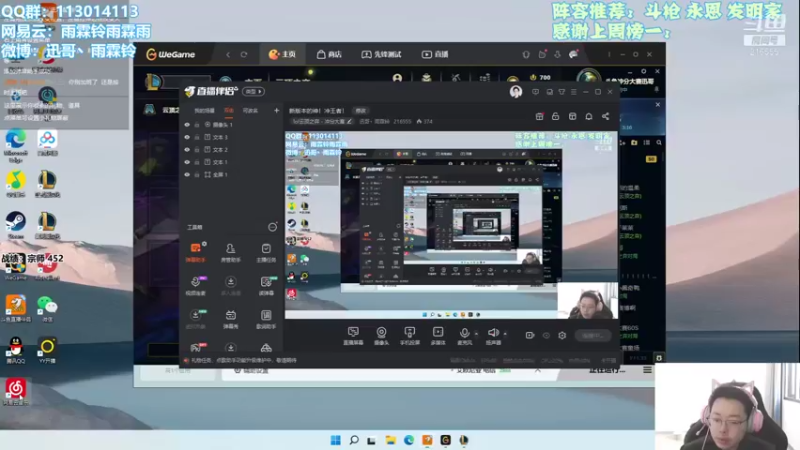The height and width of the screenshot is (450, 800).
Task: Expand the microphone options arrow
Action: 477,334
